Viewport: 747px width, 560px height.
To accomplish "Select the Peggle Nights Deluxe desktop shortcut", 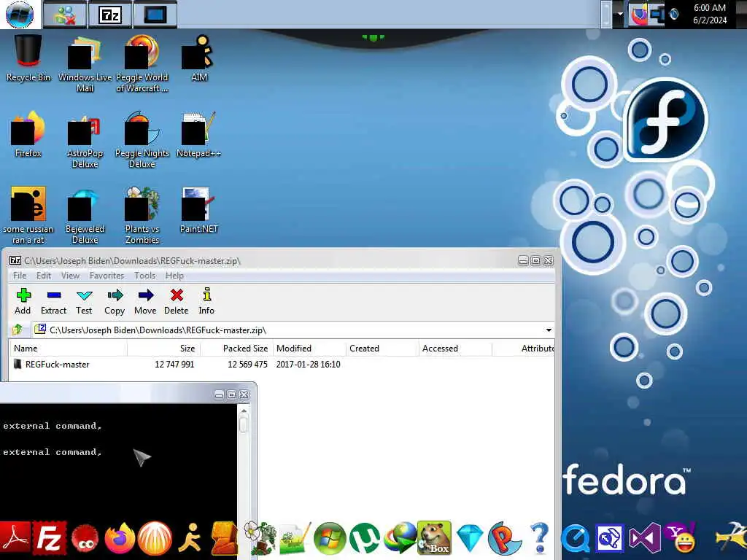I will coord(142,141).
